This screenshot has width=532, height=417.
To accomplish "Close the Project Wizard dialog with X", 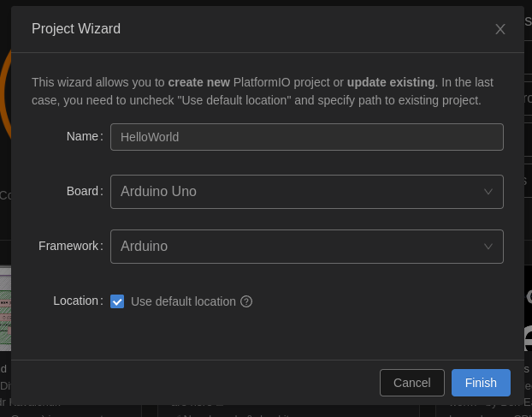I will point(500,29).
